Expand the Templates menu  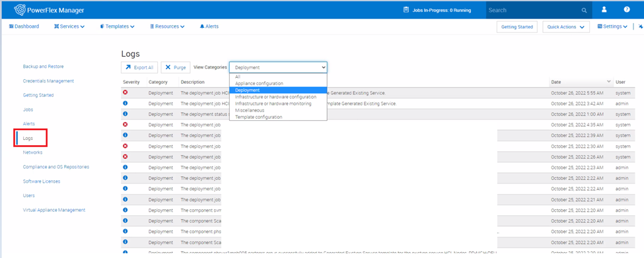[x=117, y=26]
